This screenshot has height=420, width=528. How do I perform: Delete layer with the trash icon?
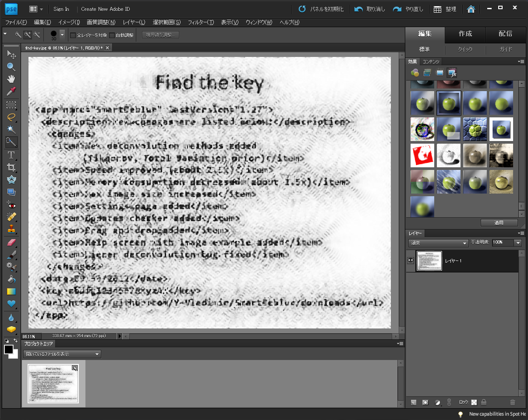[513, 402]
